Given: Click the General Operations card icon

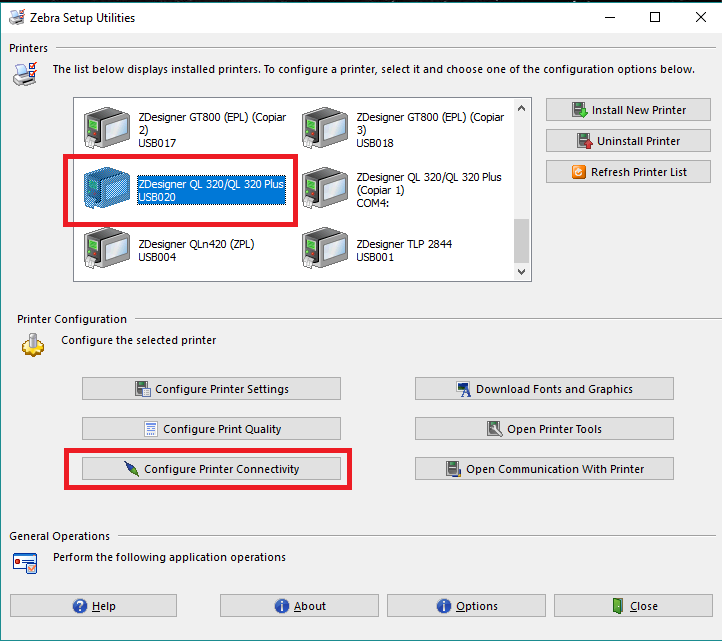Looking at the screenshot, I should (25, 563).
